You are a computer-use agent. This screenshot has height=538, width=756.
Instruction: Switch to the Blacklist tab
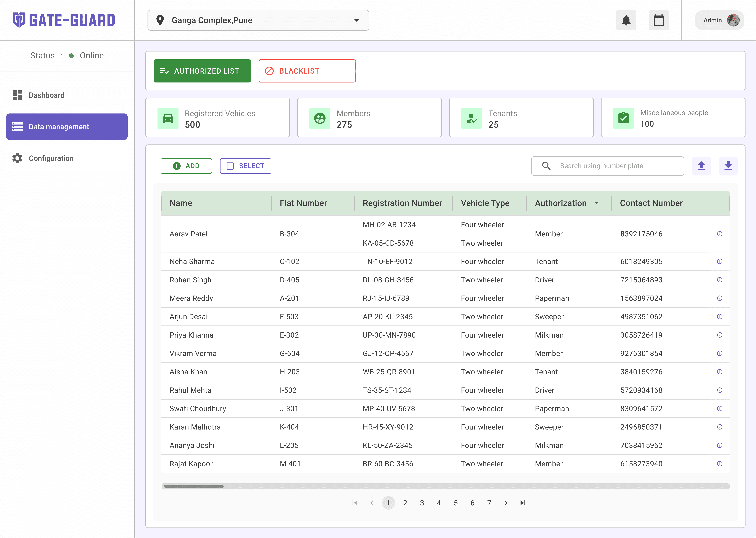(x=307, y=71)
